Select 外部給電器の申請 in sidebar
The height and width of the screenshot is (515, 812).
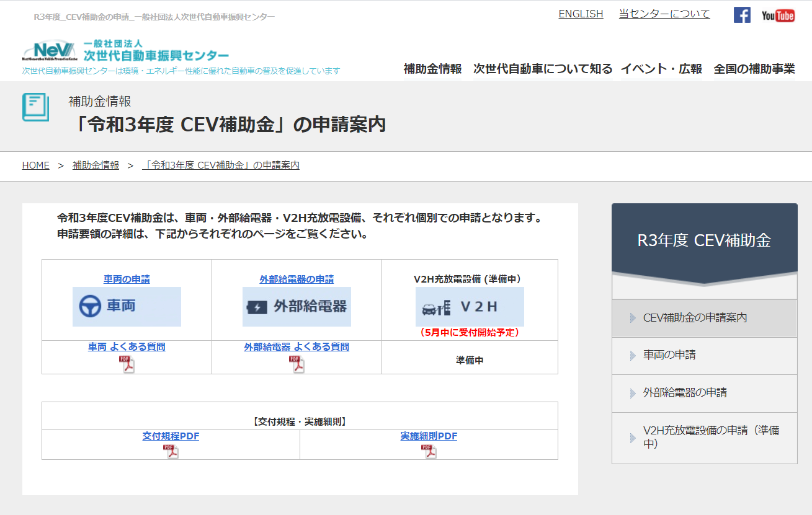pos(705,393)
